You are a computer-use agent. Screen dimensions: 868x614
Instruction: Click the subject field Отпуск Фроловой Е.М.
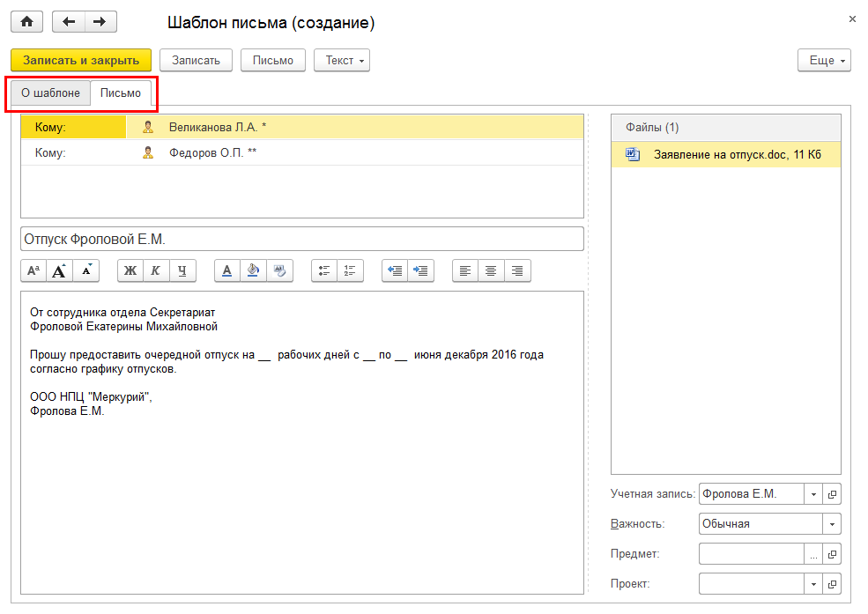(x=302, y=239)
